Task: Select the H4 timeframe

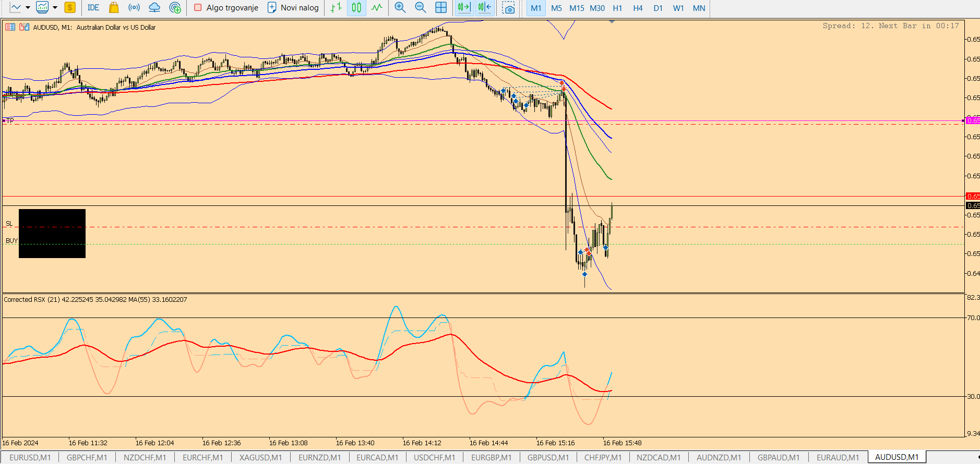Action: [x=638, y=8]
